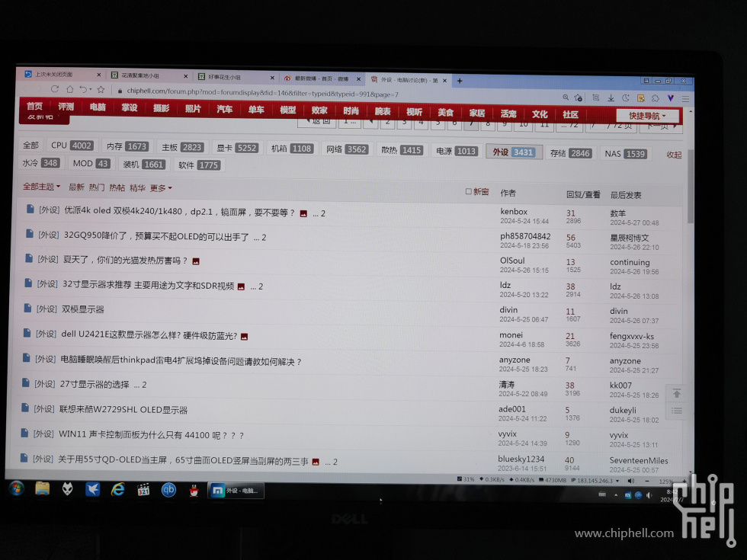Open qBittorrent from the taskbar

168,490
